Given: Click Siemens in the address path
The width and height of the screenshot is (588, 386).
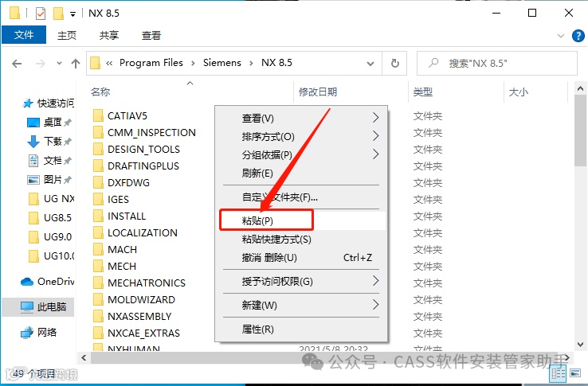Looking at the screenshot, I should (222, 63).
